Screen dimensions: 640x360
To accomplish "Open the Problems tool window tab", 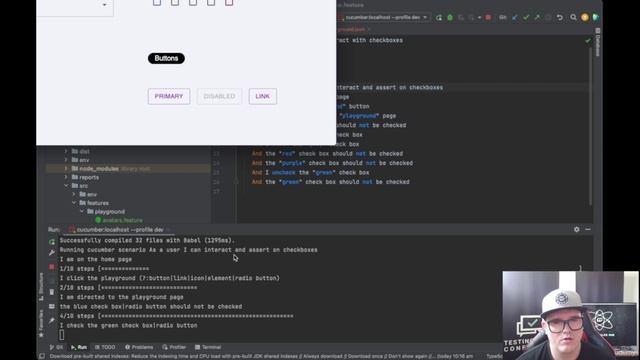I will click(139, 347).
